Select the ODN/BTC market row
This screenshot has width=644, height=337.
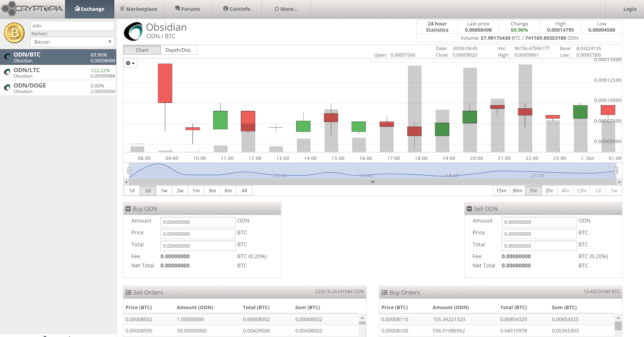pyautogui.click(x=58, y=57)
